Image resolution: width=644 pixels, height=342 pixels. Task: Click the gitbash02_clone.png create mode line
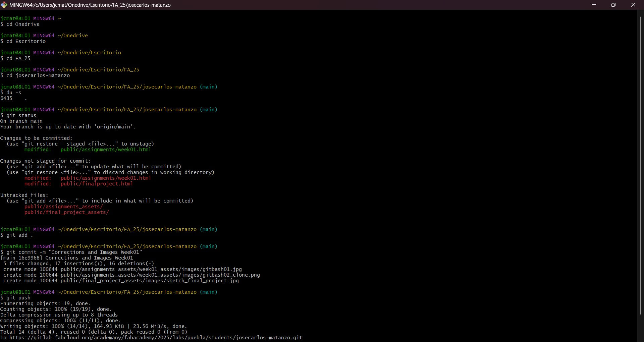(131, 275)
